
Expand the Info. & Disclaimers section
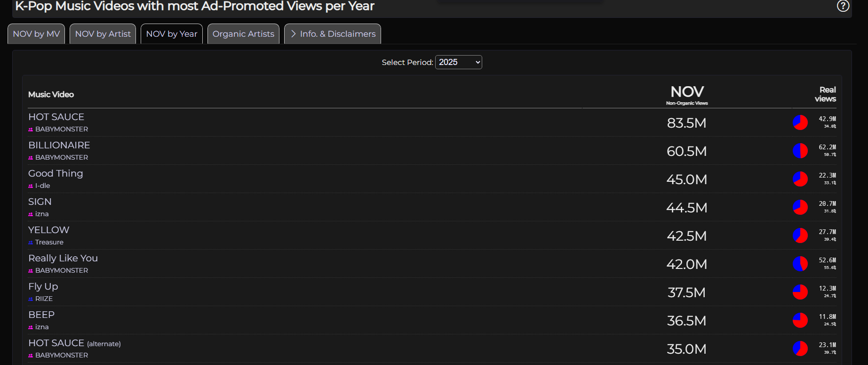(x=333, y=34)
